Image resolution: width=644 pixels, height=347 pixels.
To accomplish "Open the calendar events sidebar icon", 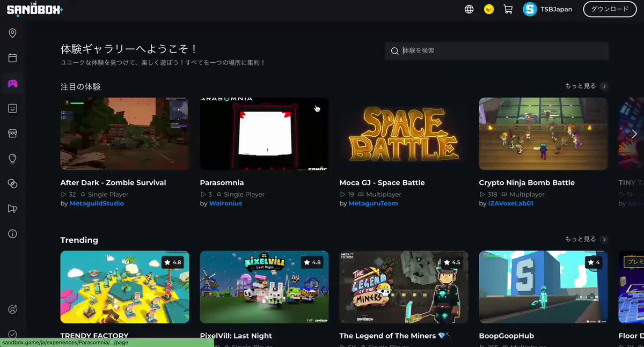I will click(x=12, y=58).
